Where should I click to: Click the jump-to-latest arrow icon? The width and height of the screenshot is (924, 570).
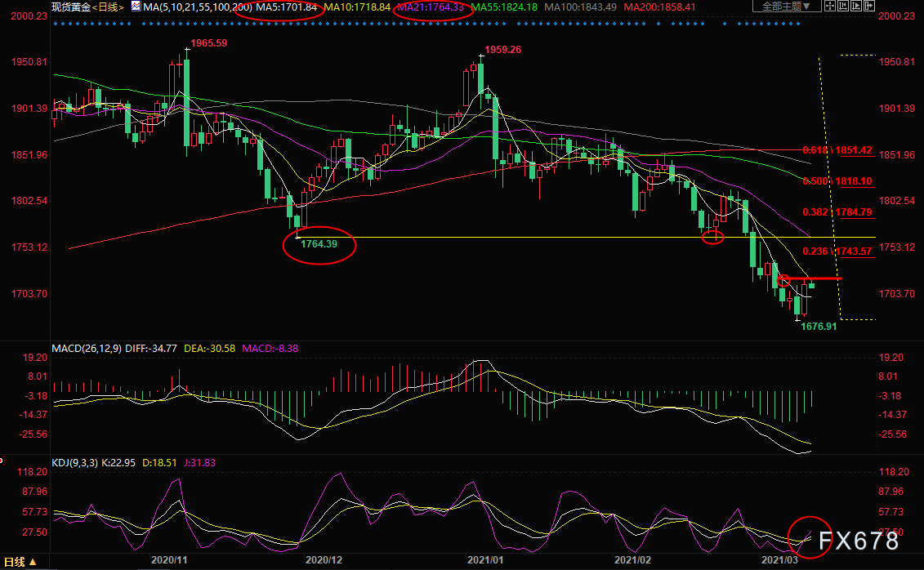click(x=869, y=6)
